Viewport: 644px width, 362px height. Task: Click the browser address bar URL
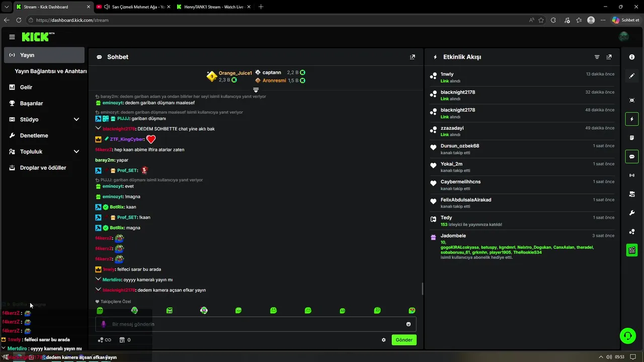pos(72,20)
